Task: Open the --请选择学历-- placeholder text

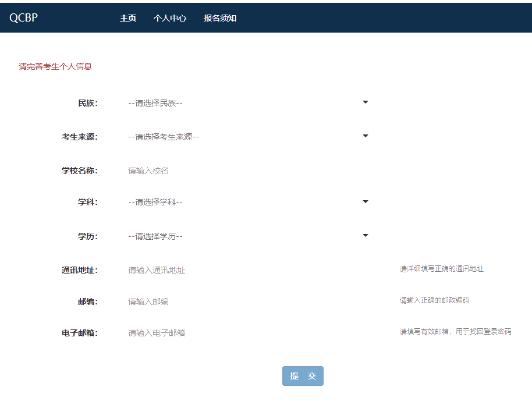Action: (x=155, y=236)
